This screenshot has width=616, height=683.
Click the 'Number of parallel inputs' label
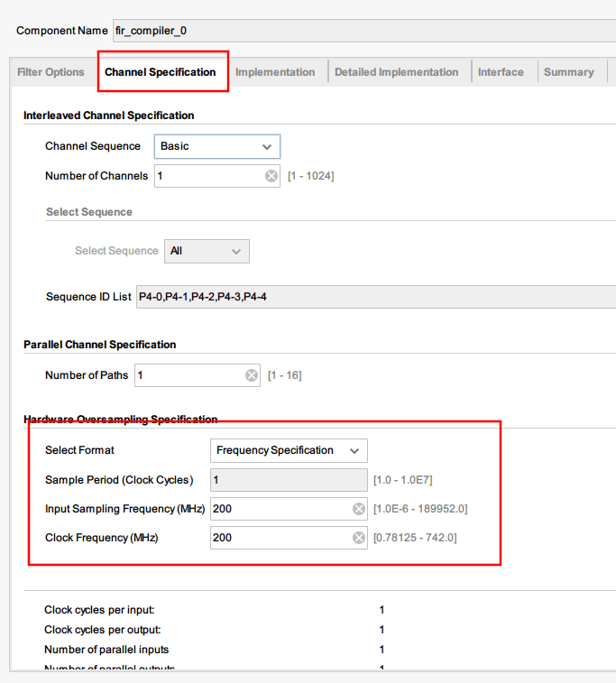pos(106,650)
